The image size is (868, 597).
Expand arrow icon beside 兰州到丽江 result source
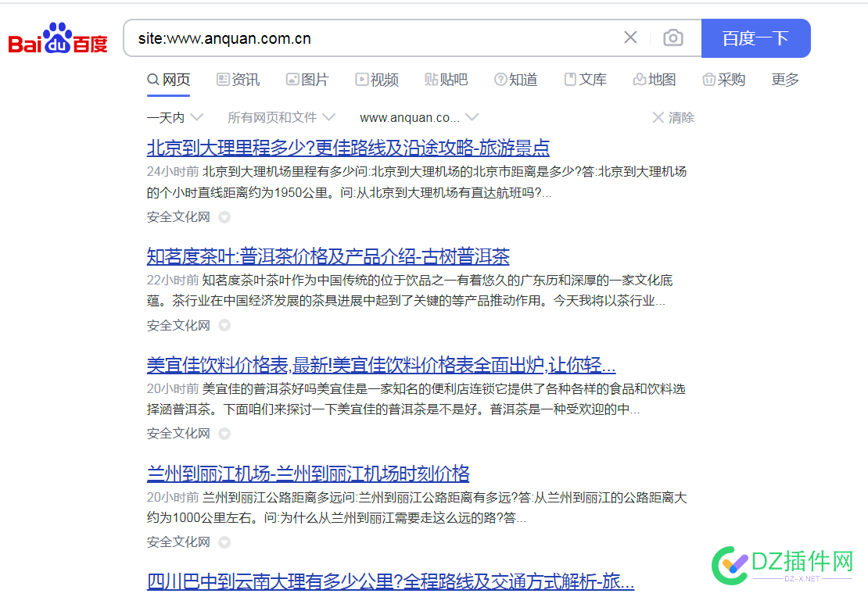224,542
